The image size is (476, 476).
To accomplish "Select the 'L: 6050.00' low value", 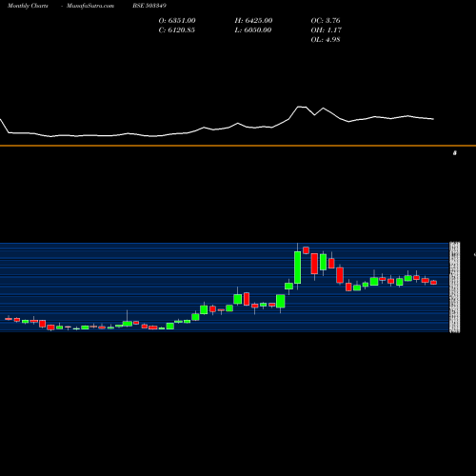I will tap(253, 30).
